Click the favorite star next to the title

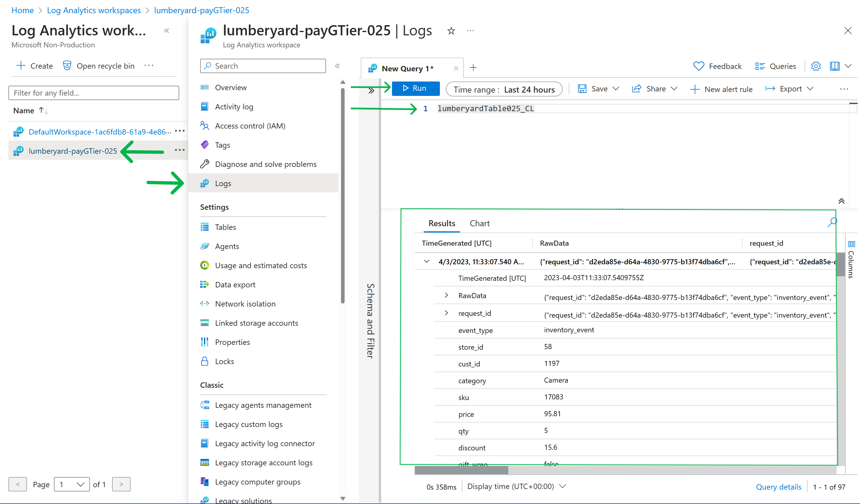pos(451,31)
